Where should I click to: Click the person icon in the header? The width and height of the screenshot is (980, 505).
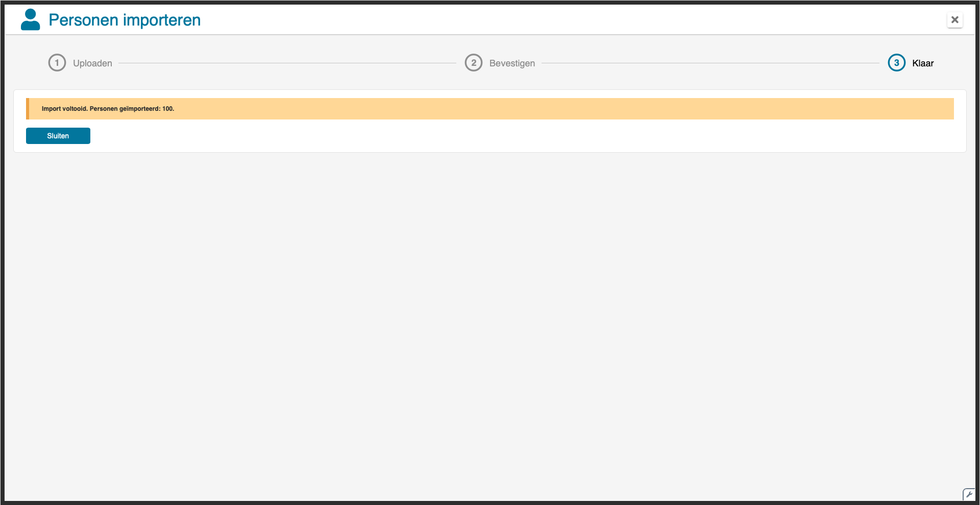[31, 20]
